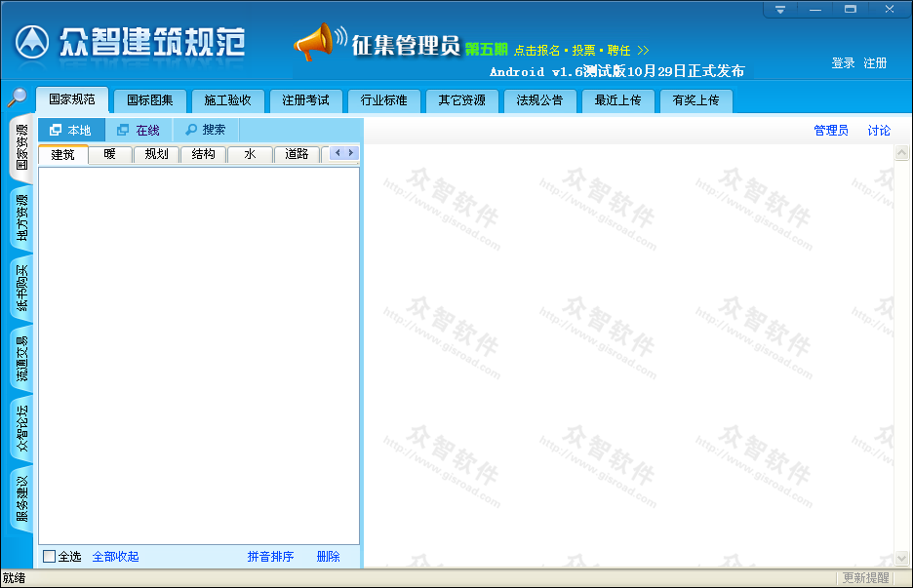Select the 暖 category tab

pyautogui.click(x=110, y=154)
